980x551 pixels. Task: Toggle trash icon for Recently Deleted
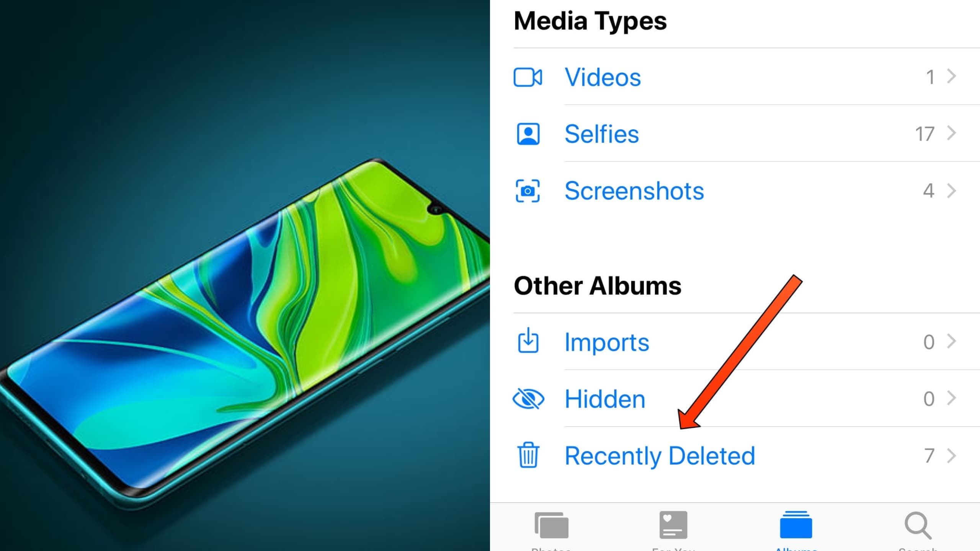528,455
